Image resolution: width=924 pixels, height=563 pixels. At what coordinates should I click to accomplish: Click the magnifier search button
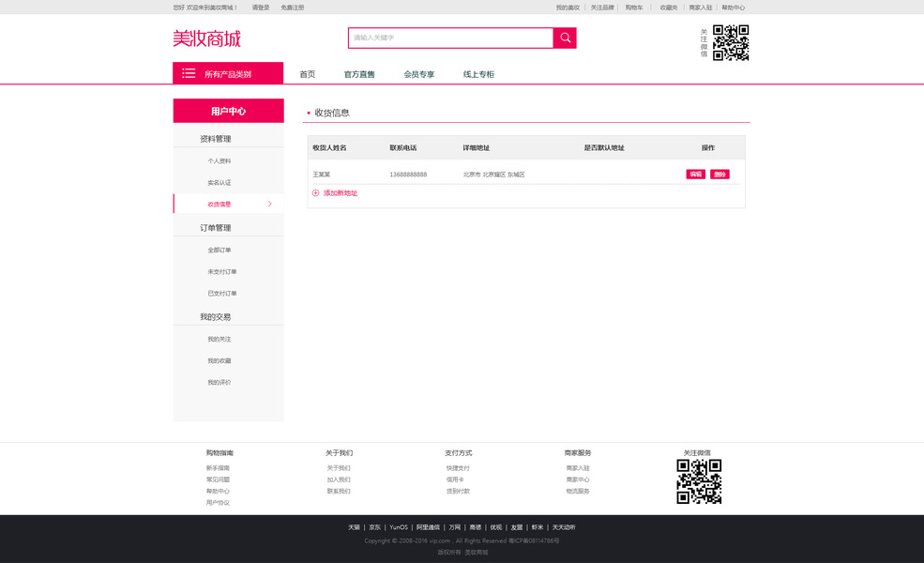[x=565, y=38]
